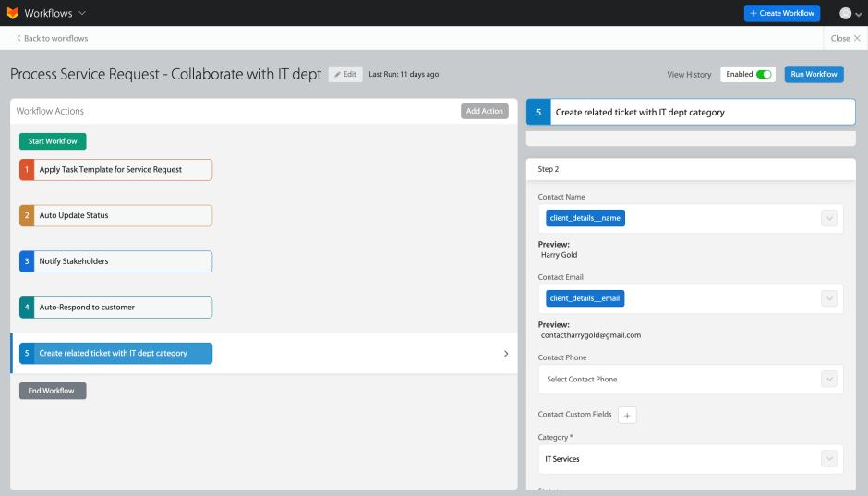Click the Step 2 section header
The height and width of the screenshot is (496, 868).
[x=691, y=169]
